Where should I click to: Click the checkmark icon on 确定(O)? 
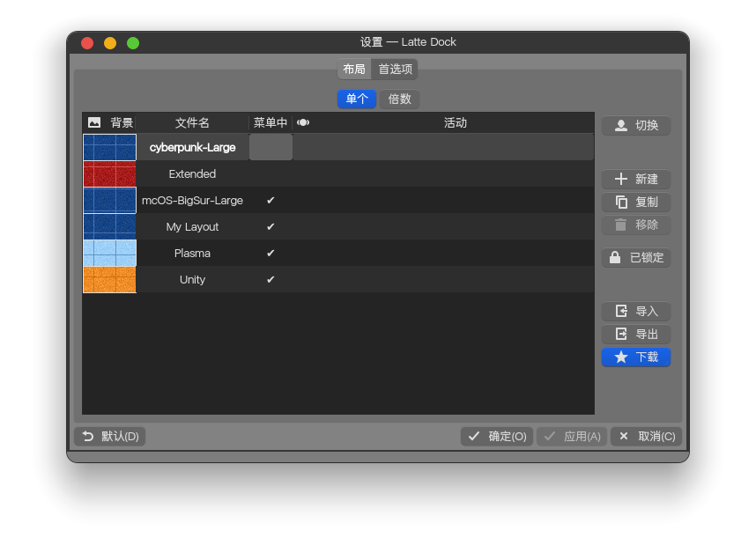click(x=474, y=436)
